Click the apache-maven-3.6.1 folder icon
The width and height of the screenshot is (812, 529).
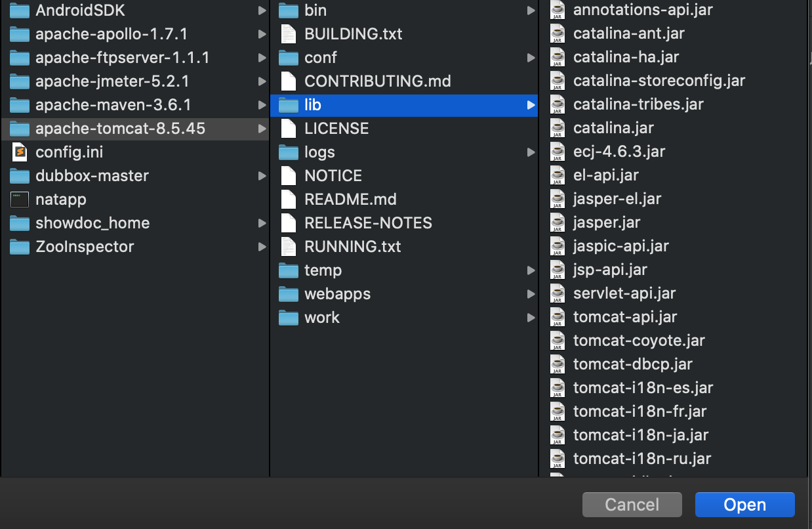coord(20,105)
